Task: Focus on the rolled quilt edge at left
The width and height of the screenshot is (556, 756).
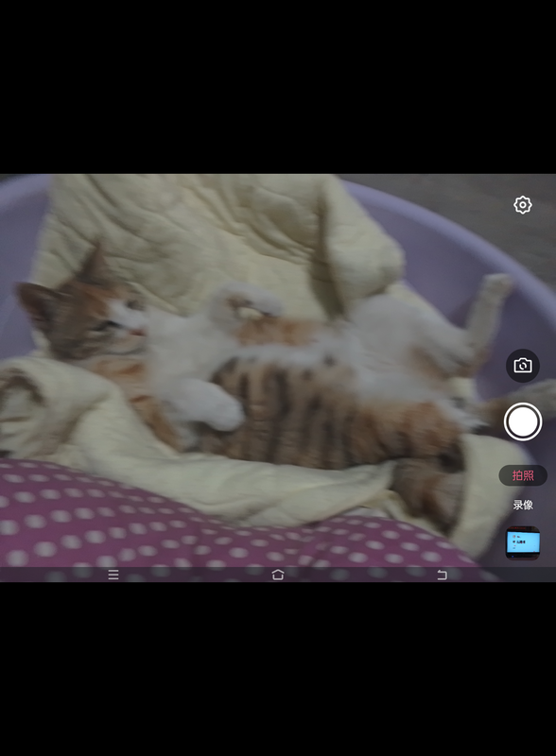Action: pyautogui.click(x=29, y=400)
